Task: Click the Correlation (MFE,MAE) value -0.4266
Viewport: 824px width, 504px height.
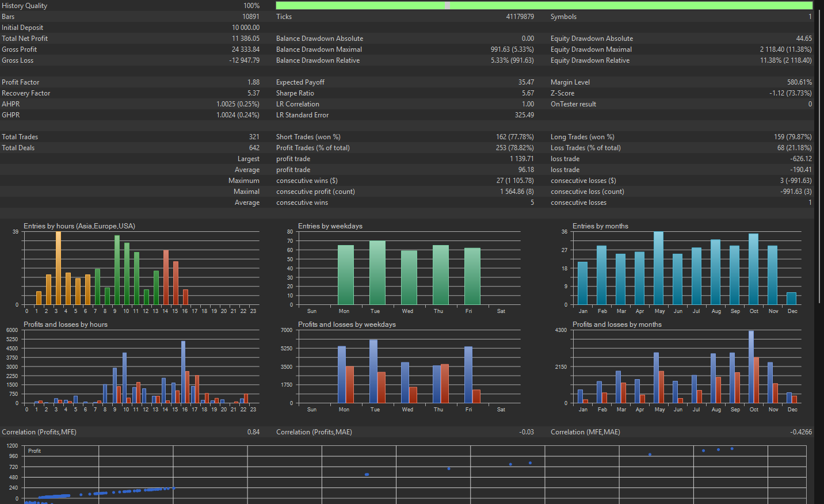Action: pos(801,432)
